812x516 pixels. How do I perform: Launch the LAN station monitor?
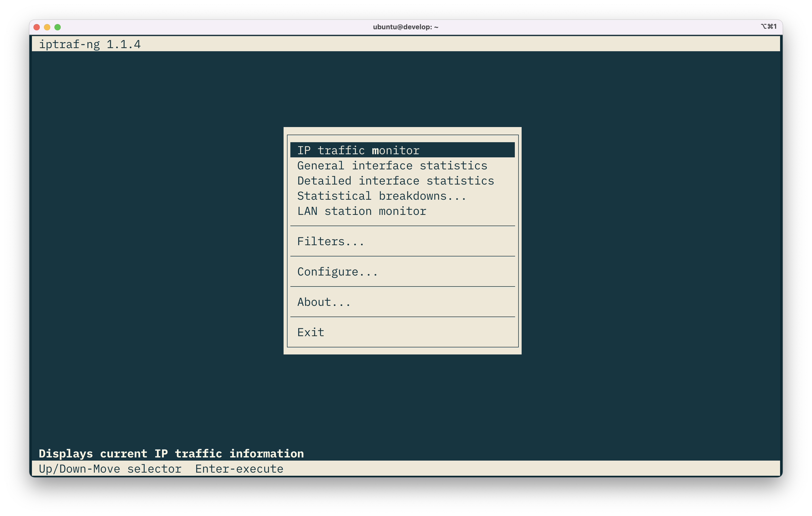362,211
